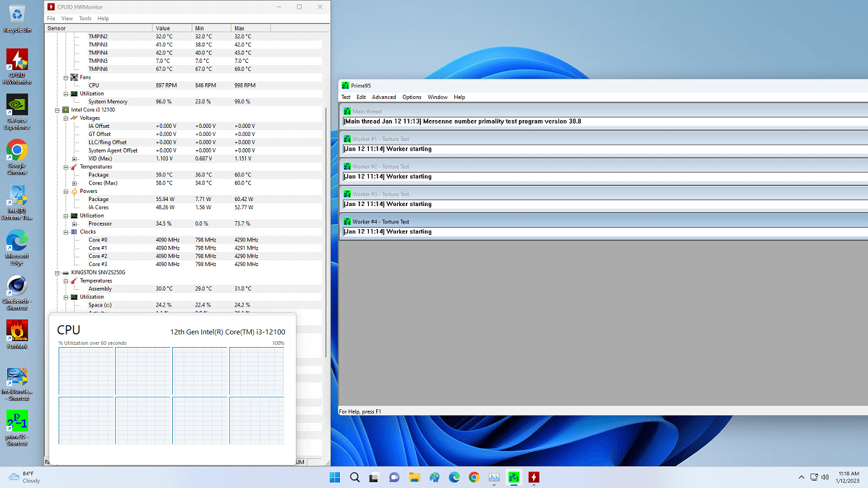Click the Windows Start button

[335, 477]
